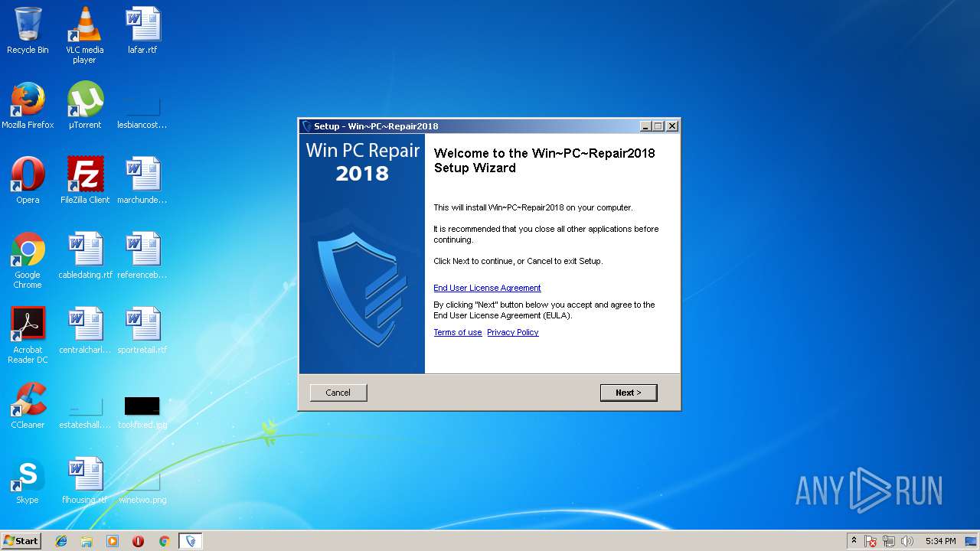Viewport: 980px width, 551px height.
Task: Open the network status tray icon
Action: pyautogui.click(x=889, y=541)
